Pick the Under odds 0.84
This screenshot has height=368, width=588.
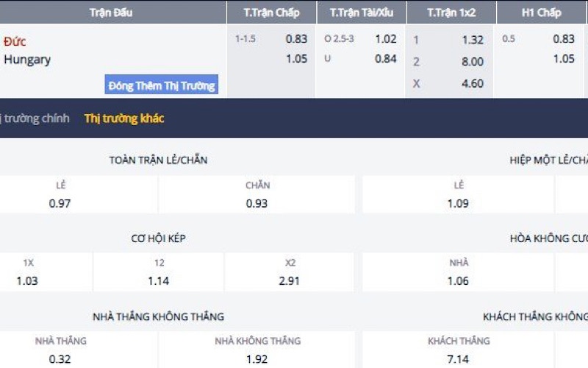point(385,59)
